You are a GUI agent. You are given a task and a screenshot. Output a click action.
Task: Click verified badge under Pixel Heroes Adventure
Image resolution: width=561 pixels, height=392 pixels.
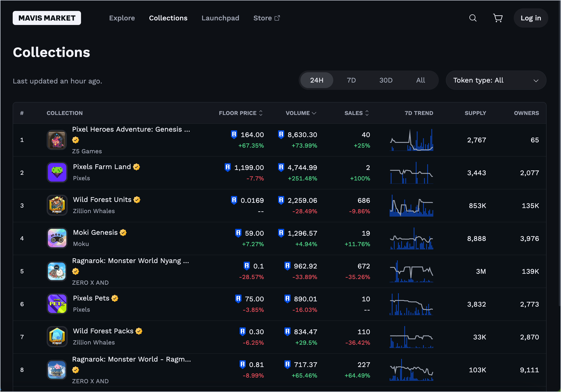[76, 140]
